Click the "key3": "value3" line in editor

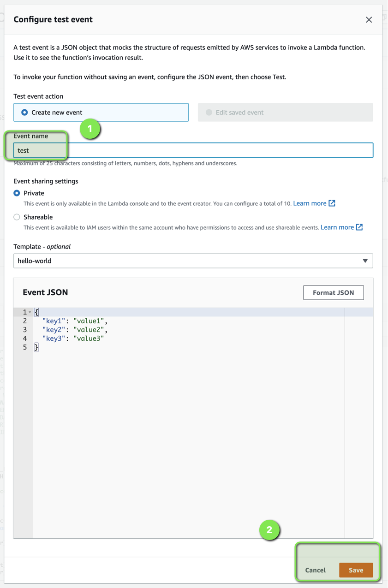pyautogui.click(x=73, y=339)
